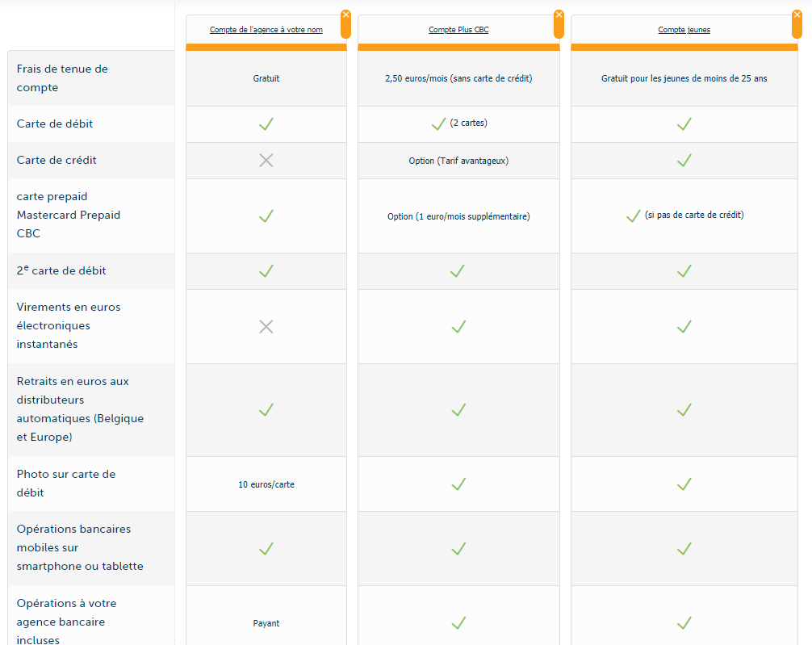Click checkmark next to 'si pas de carte de crédit'
812x645 pixels.
point(634,216)
